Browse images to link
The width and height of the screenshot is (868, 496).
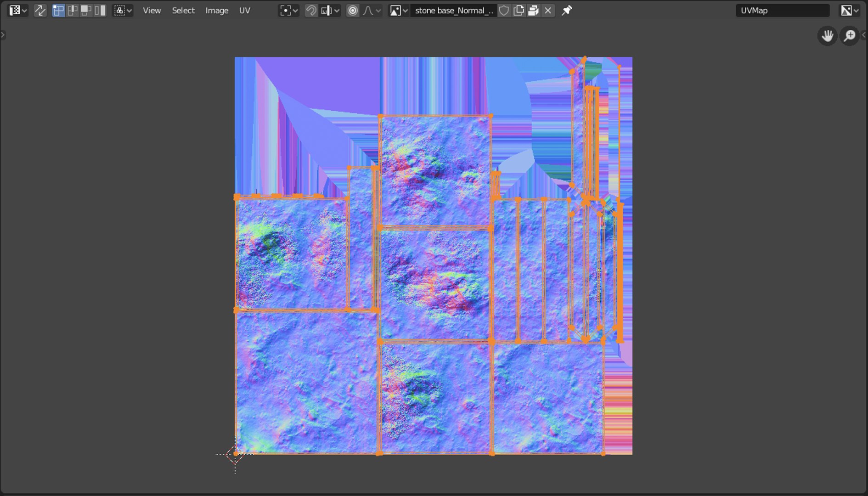[x=399, y=10]
